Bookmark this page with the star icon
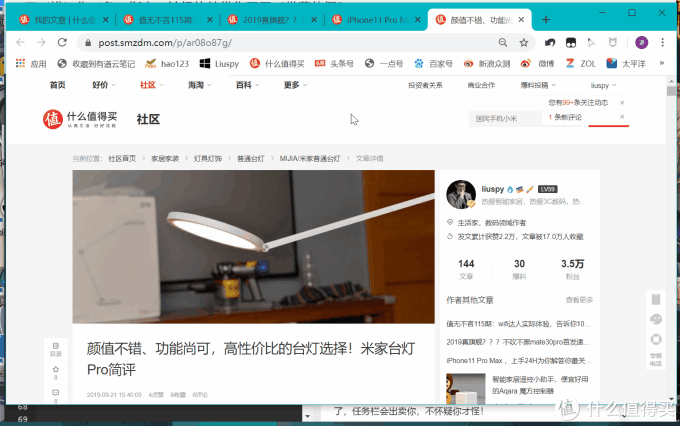This screenshot has width=680, height=426. [x=524, y=43]
